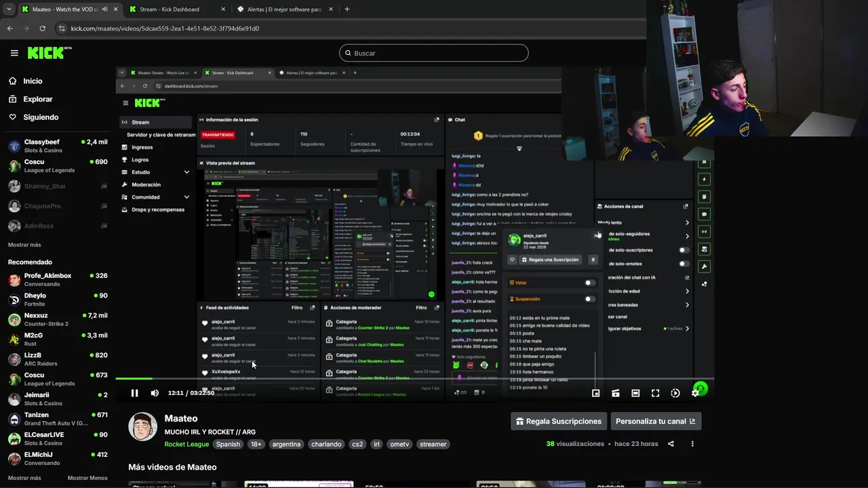Open Nexxuz Counter-Strike 2 channel
This screenshot has height=488, width=868.
[x=58, y=319]
